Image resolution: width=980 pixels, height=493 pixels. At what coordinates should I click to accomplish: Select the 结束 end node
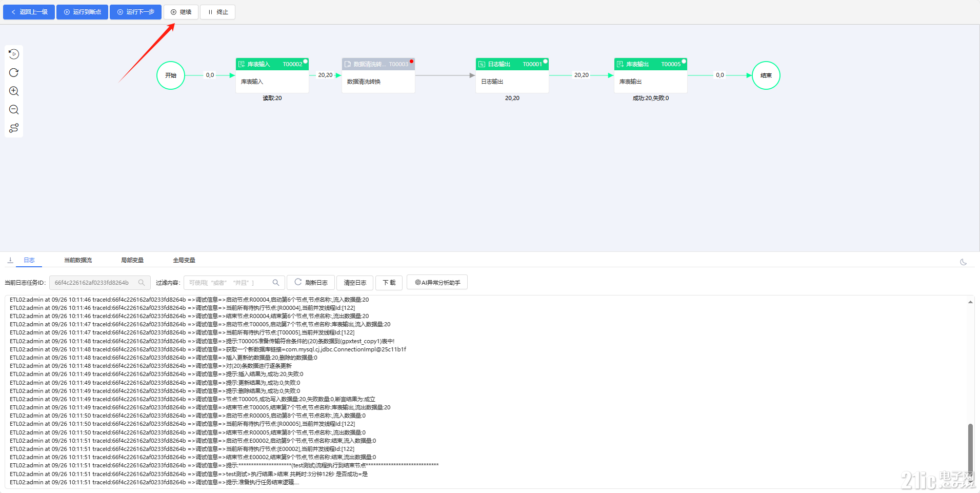click(x=766, y=75)
